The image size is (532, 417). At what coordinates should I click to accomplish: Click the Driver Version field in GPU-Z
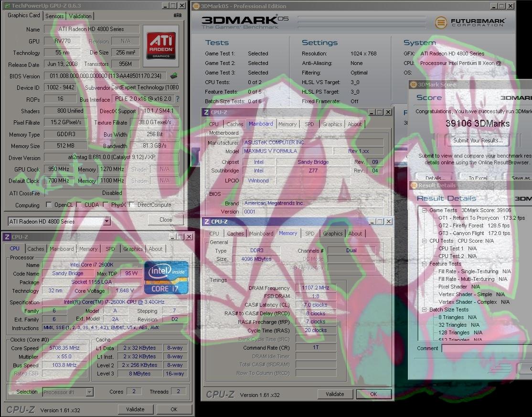[x=111, y=158]
